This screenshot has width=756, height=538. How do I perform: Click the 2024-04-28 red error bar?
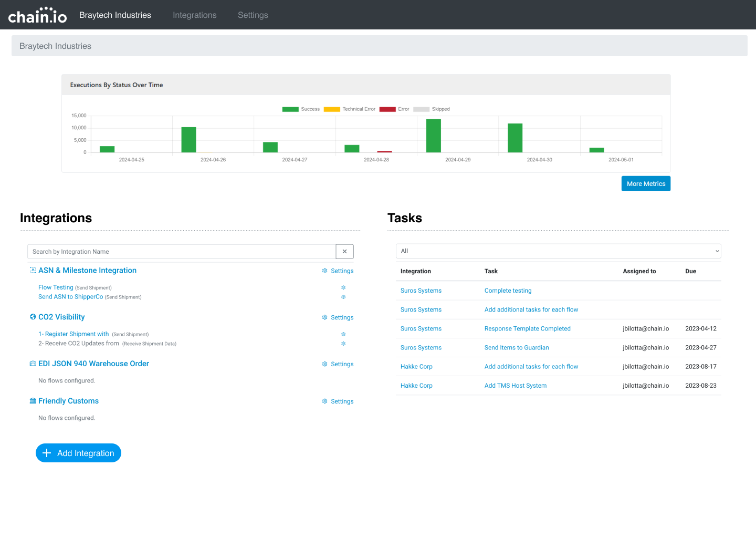coord(384,152)
